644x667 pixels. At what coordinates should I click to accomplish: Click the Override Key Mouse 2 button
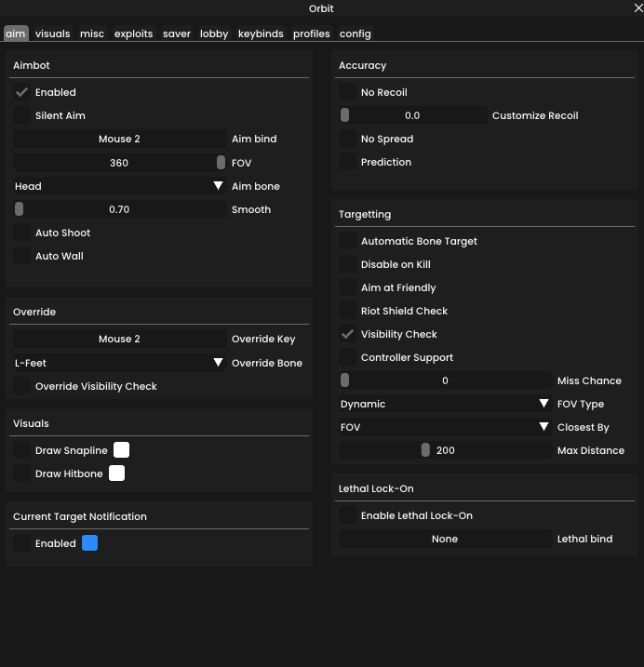[120, 339]
